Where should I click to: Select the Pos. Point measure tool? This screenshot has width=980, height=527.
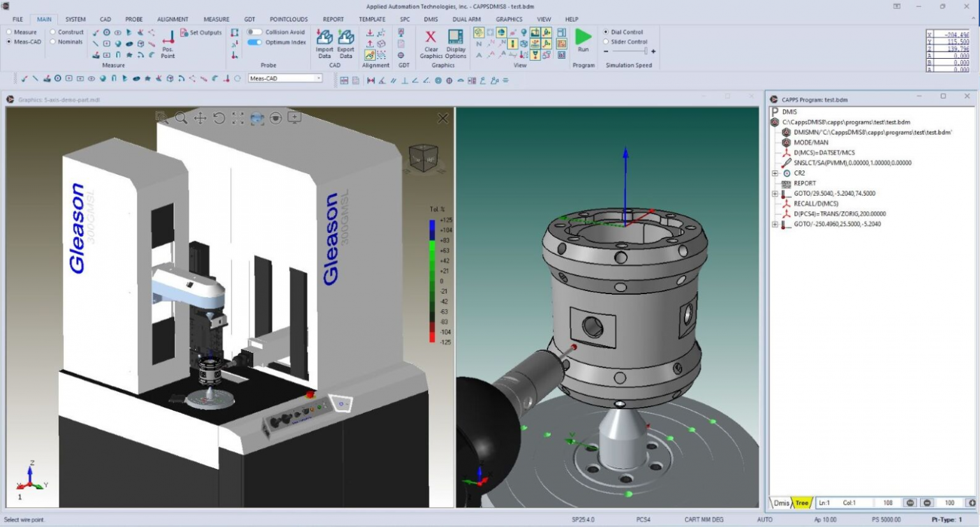(x=168, y=45)
